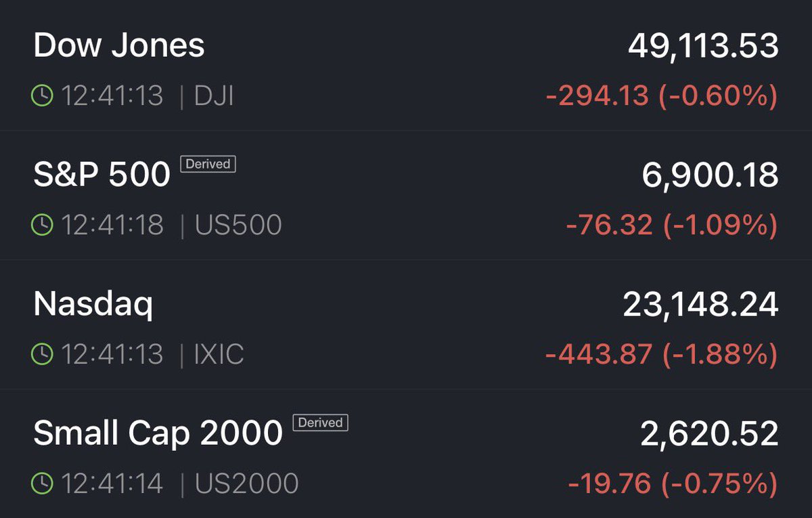Click the Nasdaq change -443.87 (-1.88%)
Viewport: 812px width, 518px height.
[x=661, y=354]
